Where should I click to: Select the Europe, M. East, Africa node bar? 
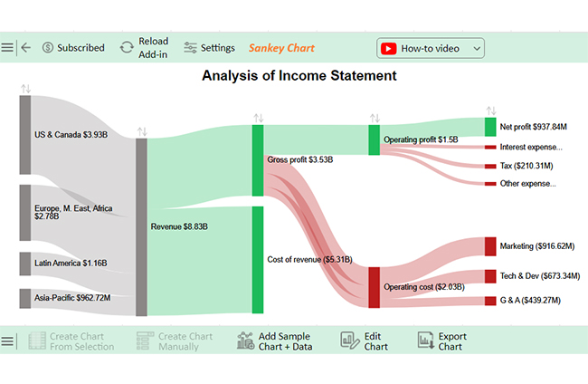pyautogui.click(x=25, y=213)
